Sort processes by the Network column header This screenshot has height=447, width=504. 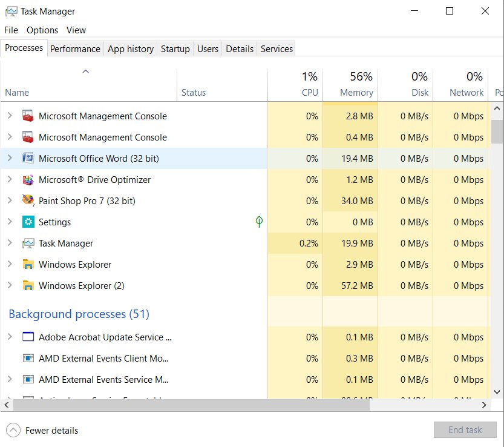point(460,85)
